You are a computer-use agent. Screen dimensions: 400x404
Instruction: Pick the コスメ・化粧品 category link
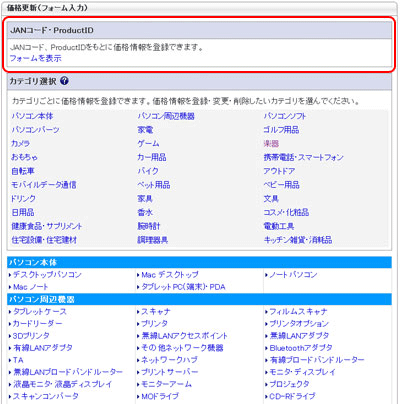[x=286, y=212]
